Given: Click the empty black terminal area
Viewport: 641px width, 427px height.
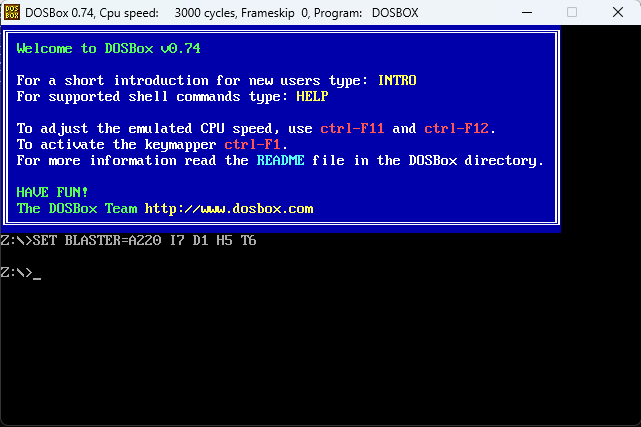Looking at the screenshot, I should [320, 351].
